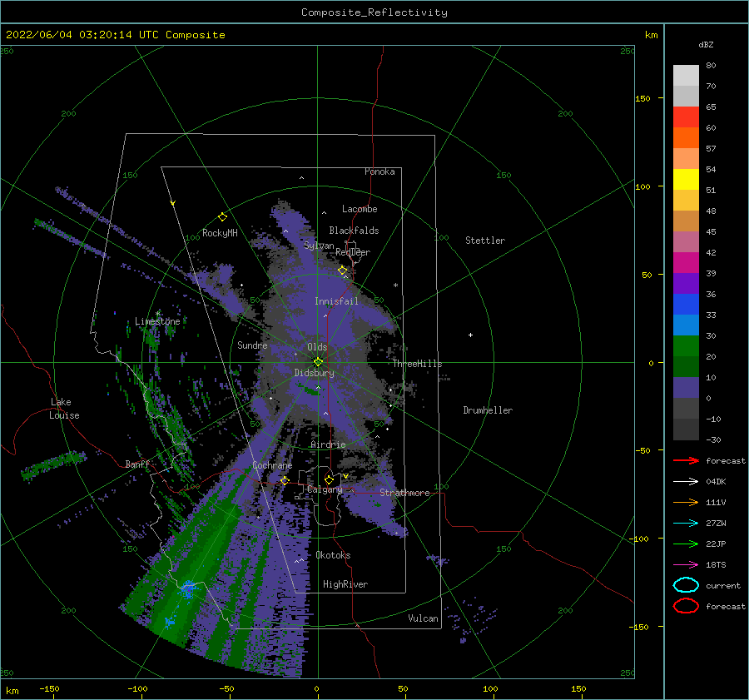The height and width of the screenshot is (700, 749).
Task: Click the 30 dBZ green color swatch
Action: (686, 346)
